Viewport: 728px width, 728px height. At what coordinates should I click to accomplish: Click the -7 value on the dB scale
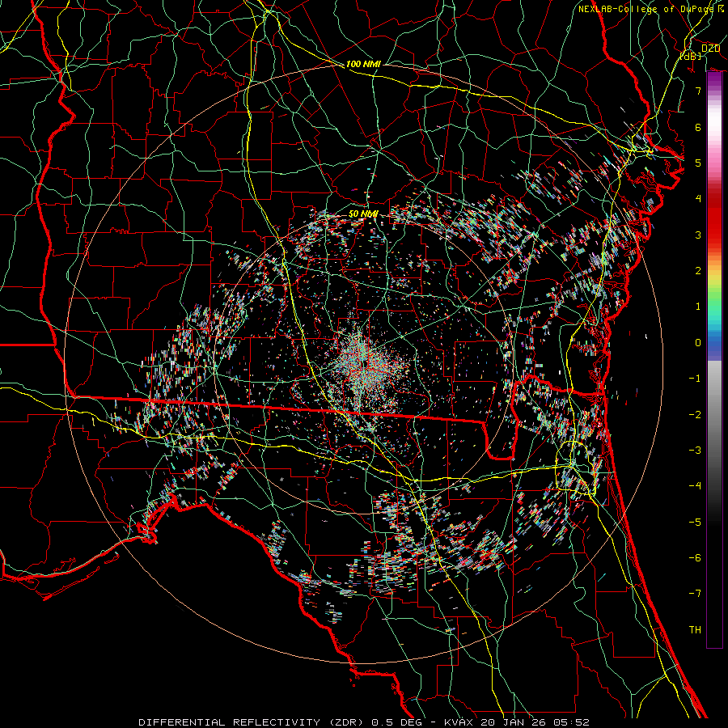694,593
